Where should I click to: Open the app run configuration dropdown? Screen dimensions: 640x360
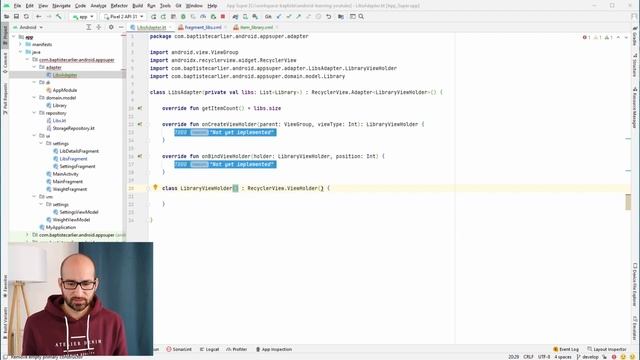coord(83,17)
